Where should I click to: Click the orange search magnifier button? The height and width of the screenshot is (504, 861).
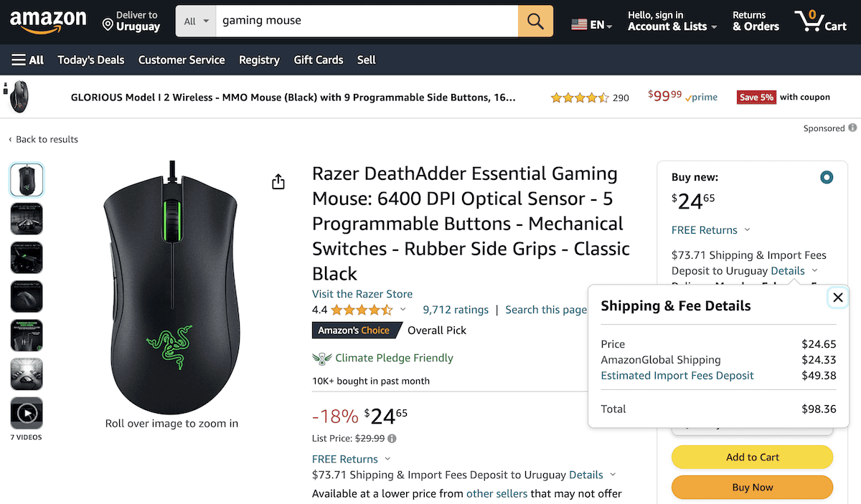(535, 22)
